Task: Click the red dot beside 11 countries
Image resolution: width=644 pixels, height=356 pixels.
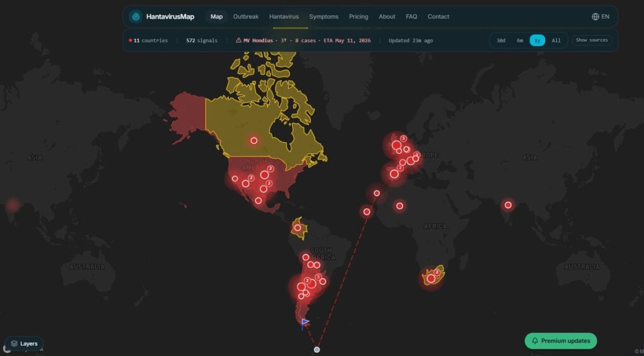Action: coord(130,40)
